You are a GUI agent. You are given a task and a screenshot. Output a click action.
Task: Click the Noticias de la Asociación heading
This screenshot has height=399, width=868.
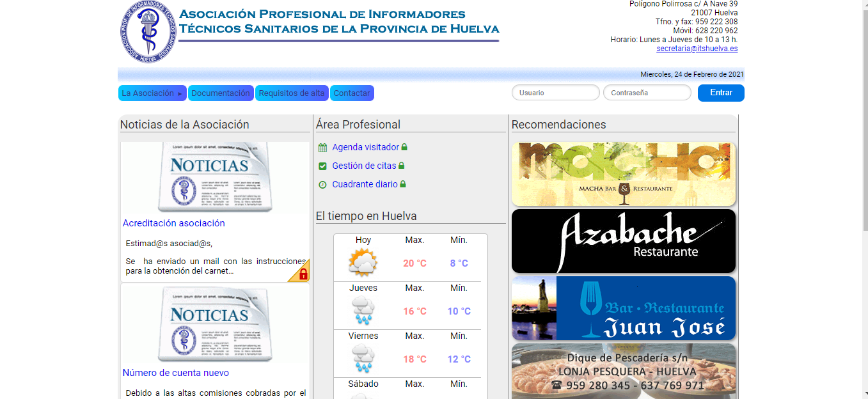pos(185,125)
